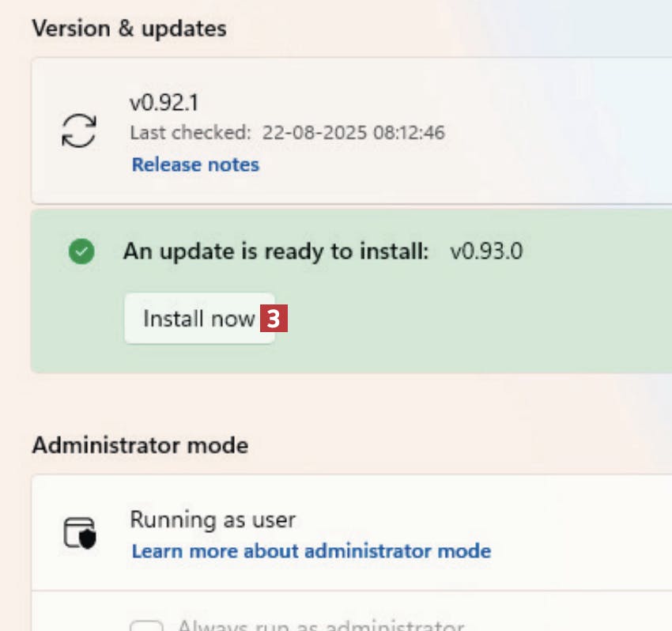672x631 pixels.
Task: Click the Version & updates heading
Action: click(x=129, y=29)
